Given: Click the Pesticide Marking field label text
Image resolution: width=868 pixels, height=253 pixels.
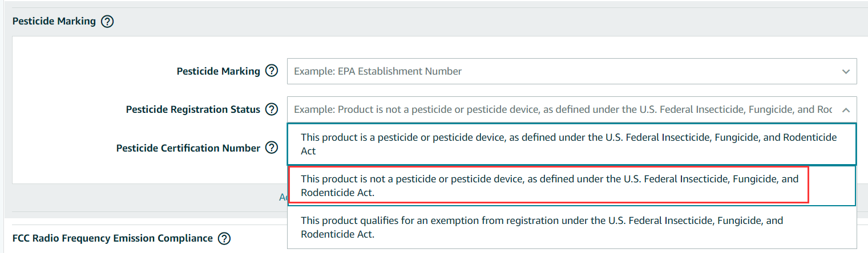Looking at the screenshot, I should coord(219,71).
